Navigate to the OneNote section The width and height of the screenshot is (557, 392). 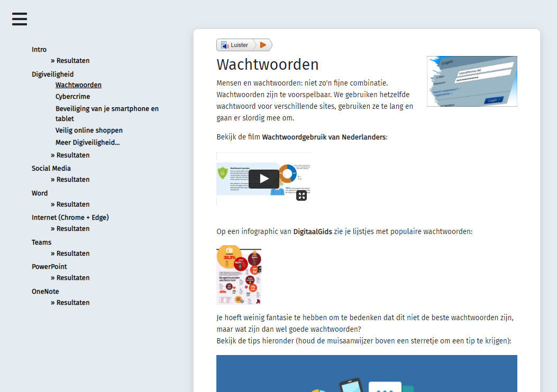click(x=45, y=292)
